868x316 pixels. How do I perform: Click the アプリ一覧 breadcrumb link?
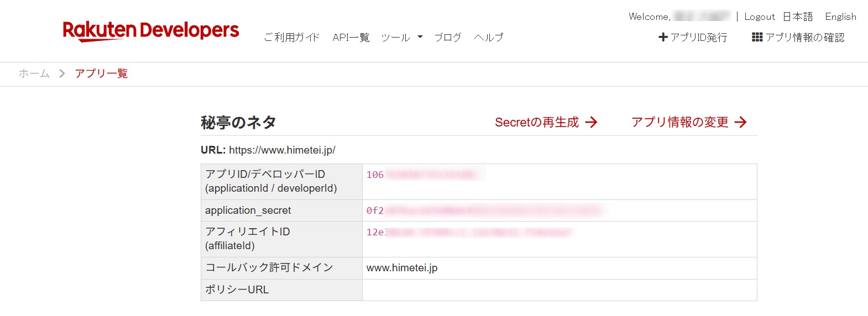(x=101, y=73)
